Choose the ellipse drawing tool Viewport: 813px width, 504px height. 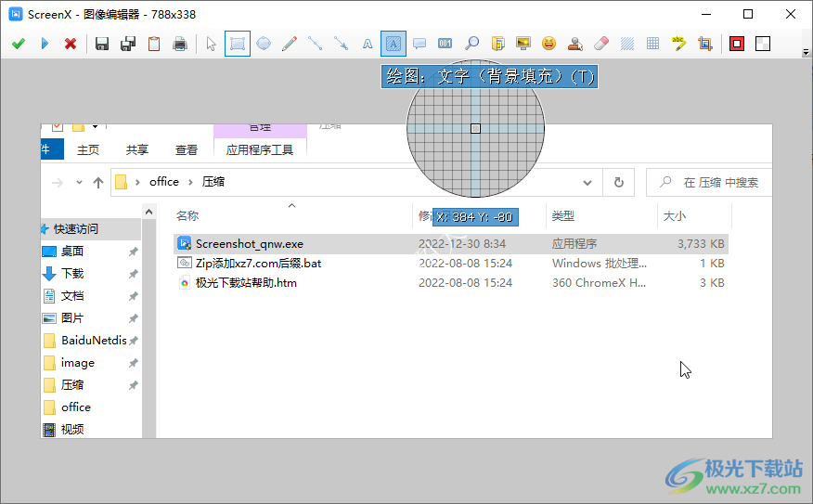pyautogui.click(x=264, y=44)
